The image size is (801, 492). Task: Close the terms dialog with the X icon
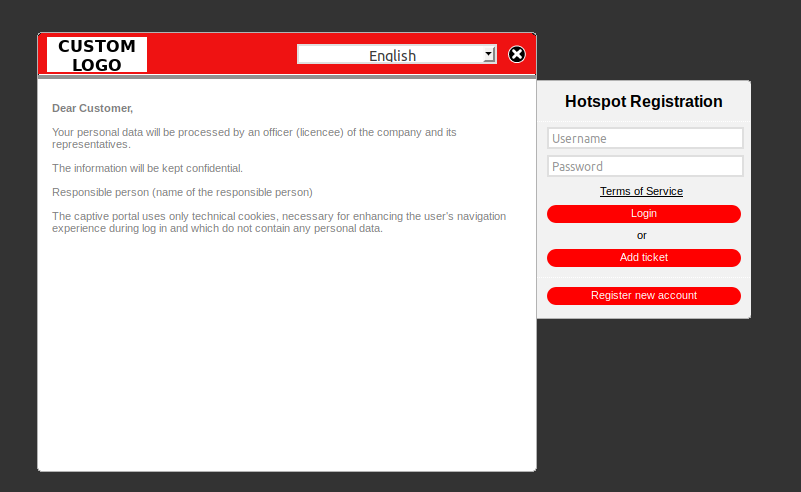(x=516, y=54)
